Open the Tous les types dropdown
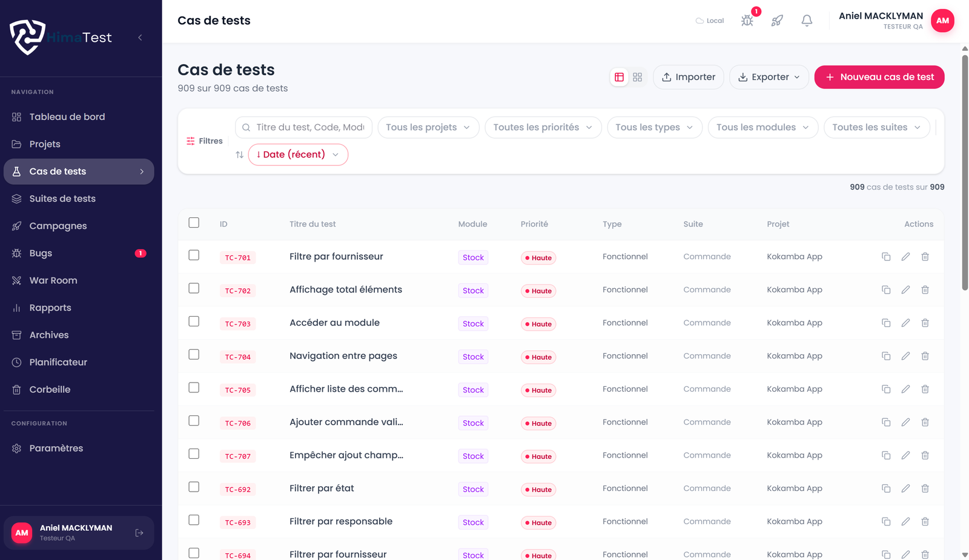This screenshot has width=969, height=560. [x=654, y=127]
